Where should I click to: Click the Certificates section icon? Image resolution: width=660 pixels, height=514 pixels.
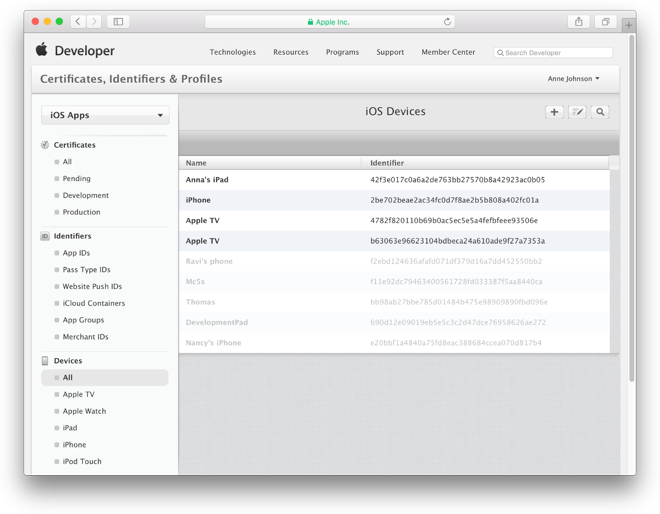pyautogui.click(x=45, y=145)
